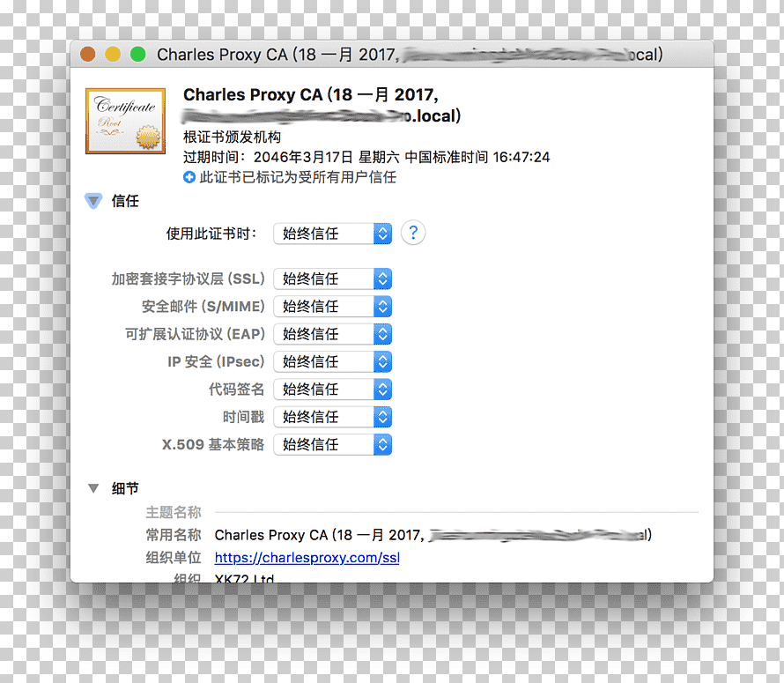
Task: Open the X.509 基本策略 dropdown
Action: pyautogui.click(x=332, y=444)
